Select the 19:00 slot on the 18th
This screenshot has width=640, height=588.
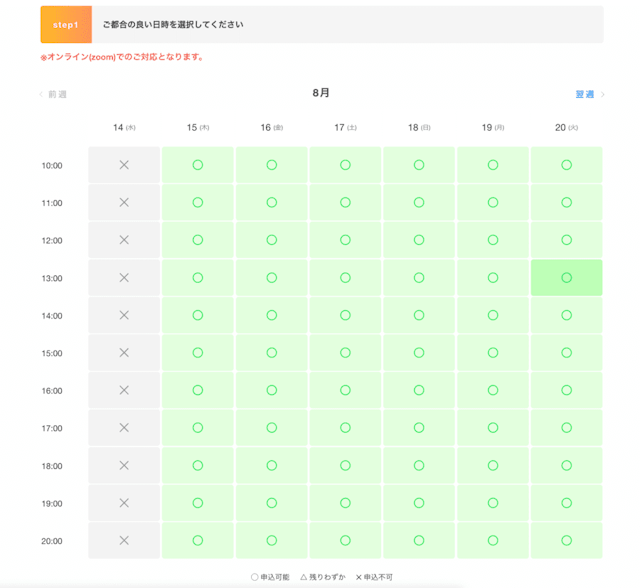point(419,503)
